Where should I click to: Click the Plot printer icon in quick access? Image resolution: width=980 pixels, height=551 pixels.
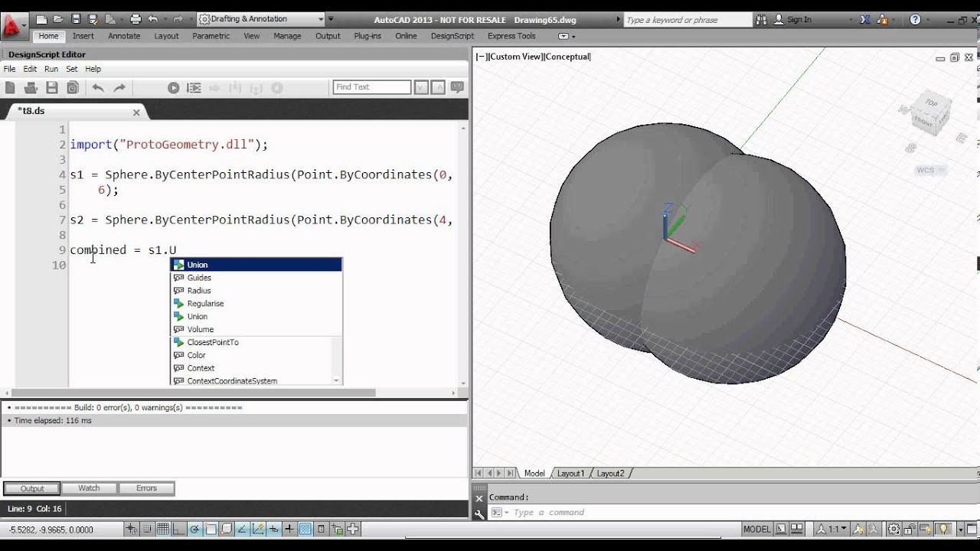[136, 19]
